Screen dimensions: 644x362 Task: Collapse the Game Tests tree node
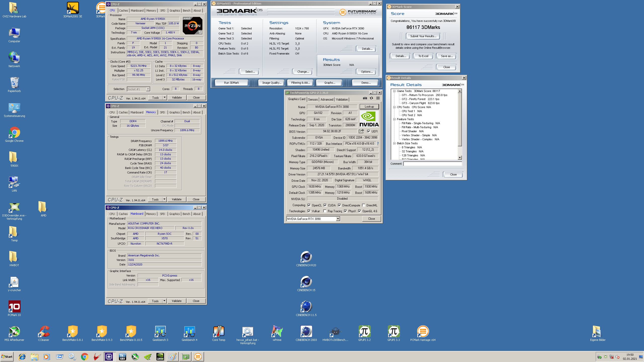coord(394,91)
